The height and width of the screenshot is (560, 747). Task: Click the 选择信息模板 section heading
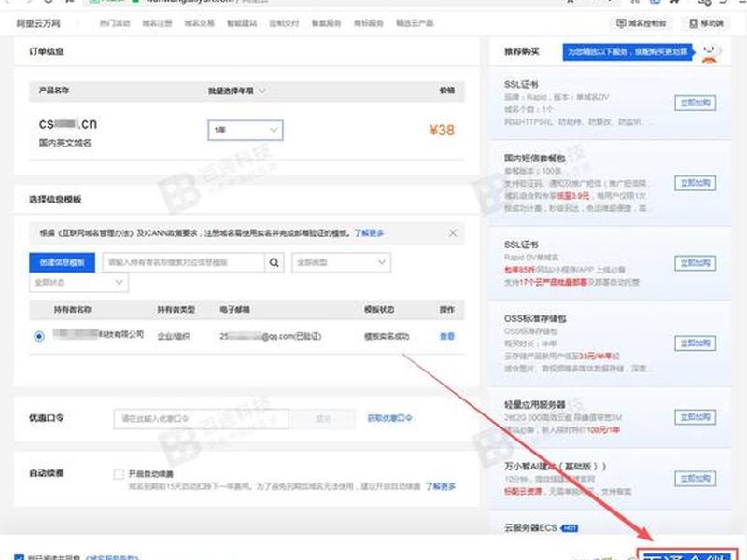[55, 199]
